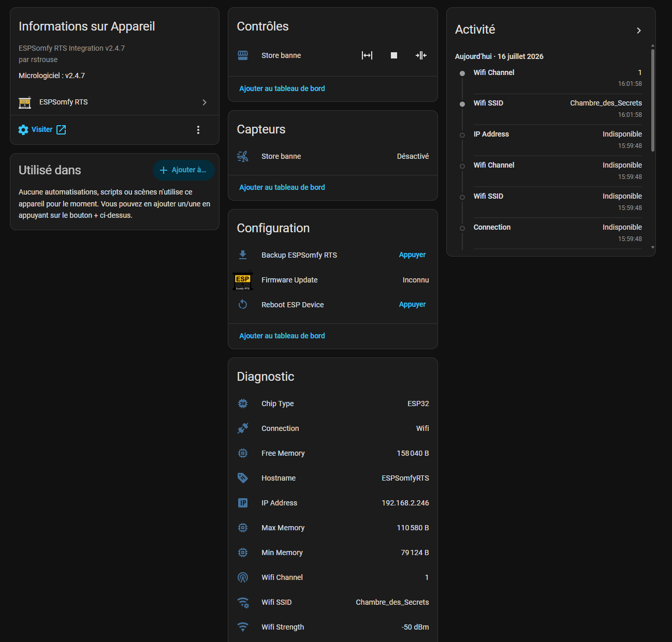Click the Visiter gear icon
Viewport: 672px width, 642px height.
[23, 130]
